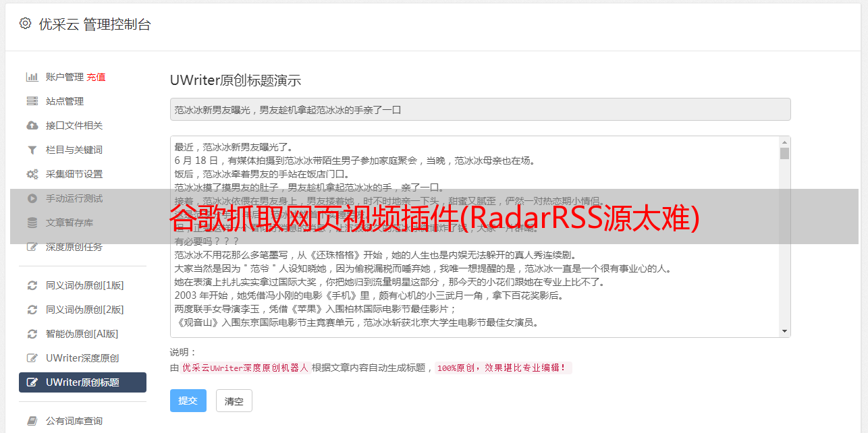Viewport: 868px width, 433px height.
Task: Click the server icon for 站点管理
Action: coord(32,101)
